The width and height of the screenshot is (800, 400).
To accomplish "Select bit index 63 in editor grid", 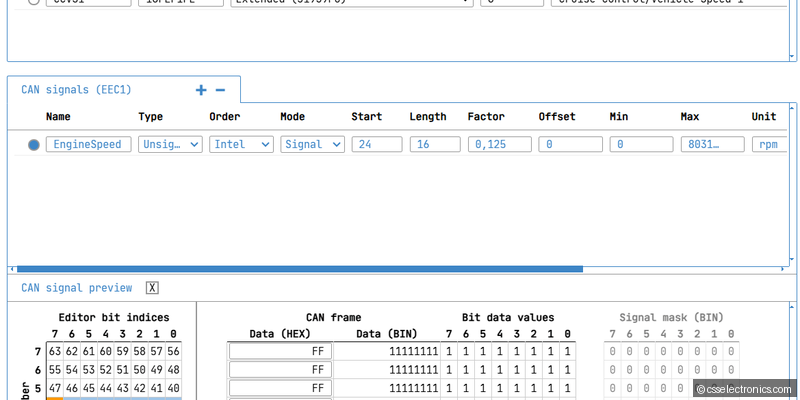I will point(56,351).
